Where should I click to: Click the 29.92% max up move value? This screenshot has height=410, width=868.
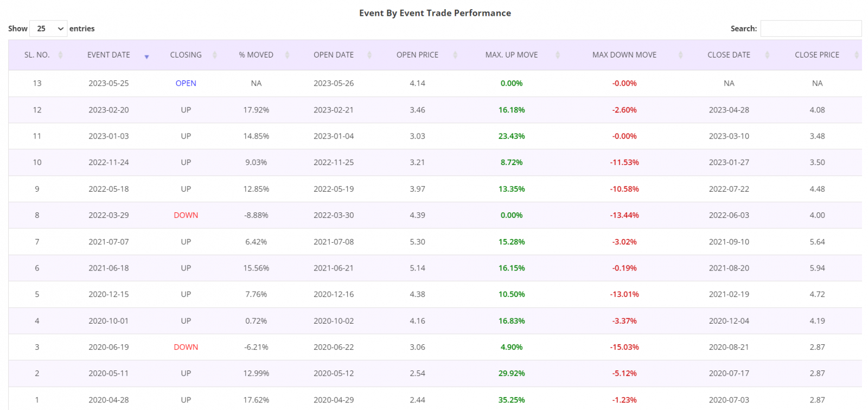click(x=512, y=374)
